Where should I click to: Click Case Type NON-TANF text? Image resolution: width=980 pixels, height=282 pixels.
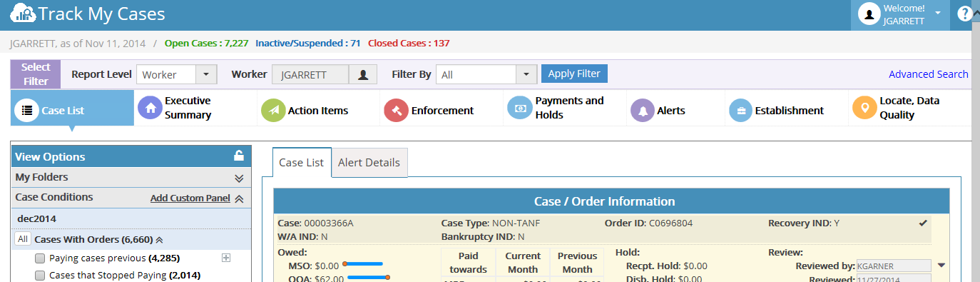[491, 223]
